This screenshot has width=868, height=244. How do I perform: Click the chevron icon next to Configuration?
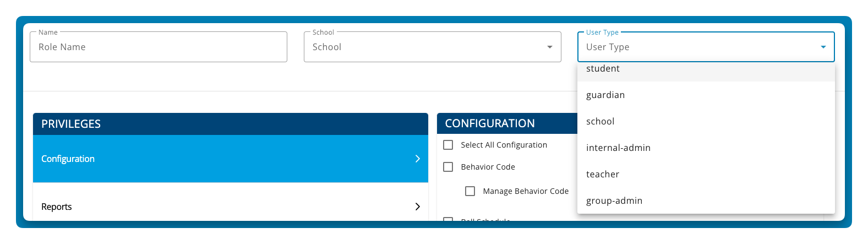pyautogui.click(x=417, y=159)
